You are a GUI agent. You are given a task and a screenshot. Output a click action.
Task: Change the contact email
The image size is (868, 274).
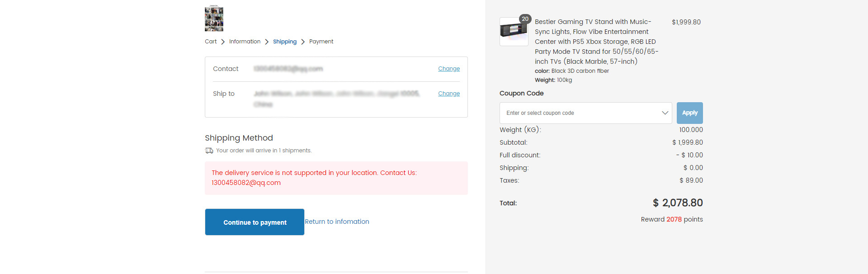[449, 69]
